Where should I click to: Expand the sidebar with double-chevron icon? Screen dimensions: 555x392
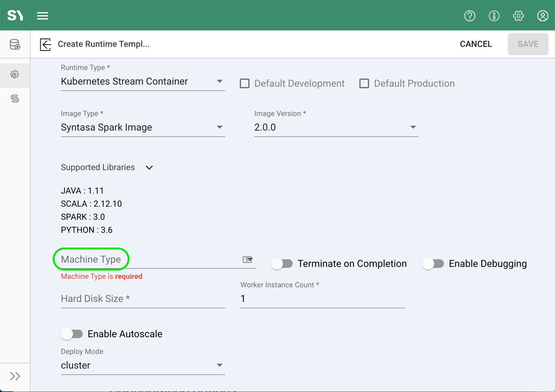[x=15, y=376]
